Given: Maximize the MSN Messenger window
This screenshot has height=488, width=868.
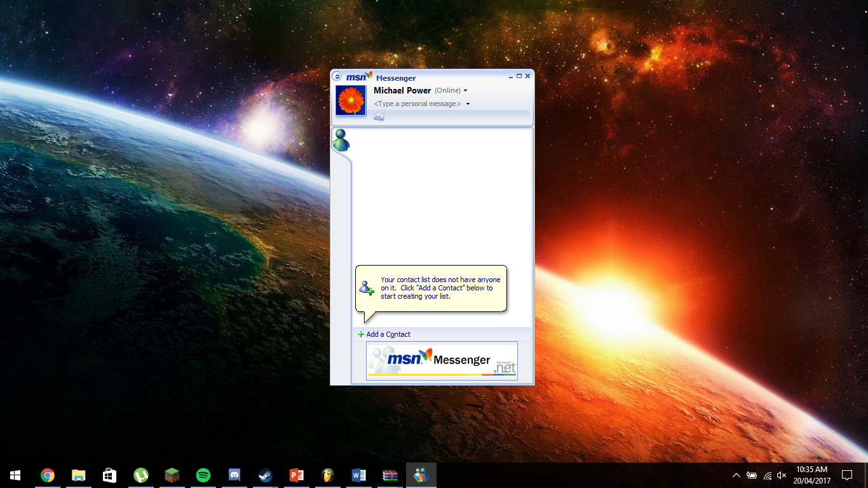Looking at the screenshot, I should coord(519,76).
